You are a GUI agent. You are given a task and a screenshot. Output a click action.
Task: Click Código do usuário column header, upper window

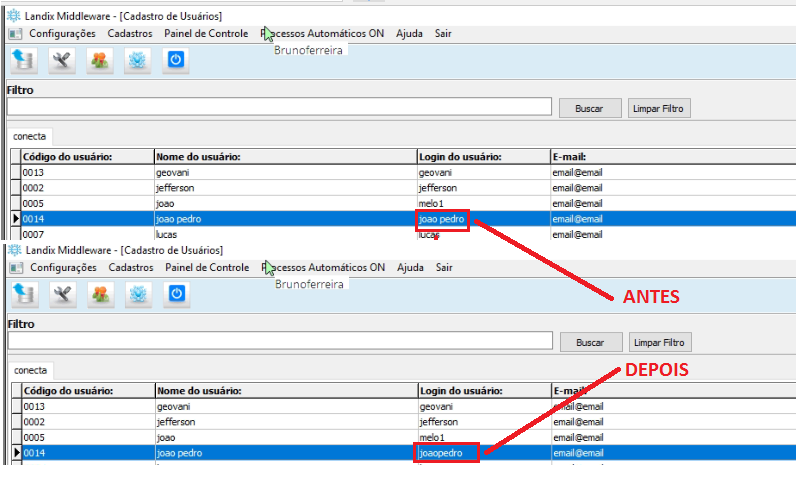87,157
